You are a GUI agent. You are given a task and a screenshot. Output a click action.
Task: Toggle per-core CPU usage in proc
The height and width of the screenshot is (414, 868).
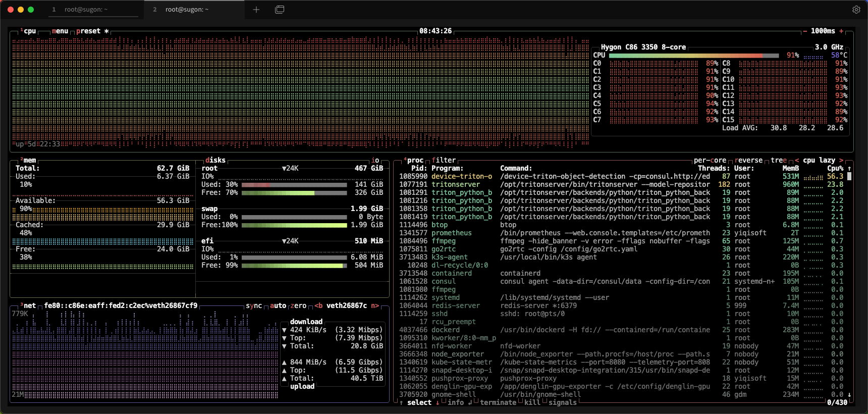click(710, 160)
